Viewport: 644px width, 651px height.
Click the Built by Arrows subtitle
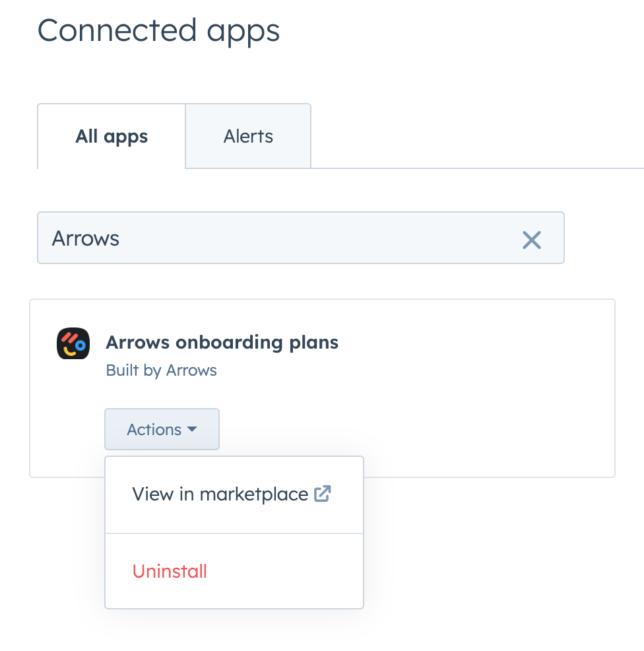(161, 370)
